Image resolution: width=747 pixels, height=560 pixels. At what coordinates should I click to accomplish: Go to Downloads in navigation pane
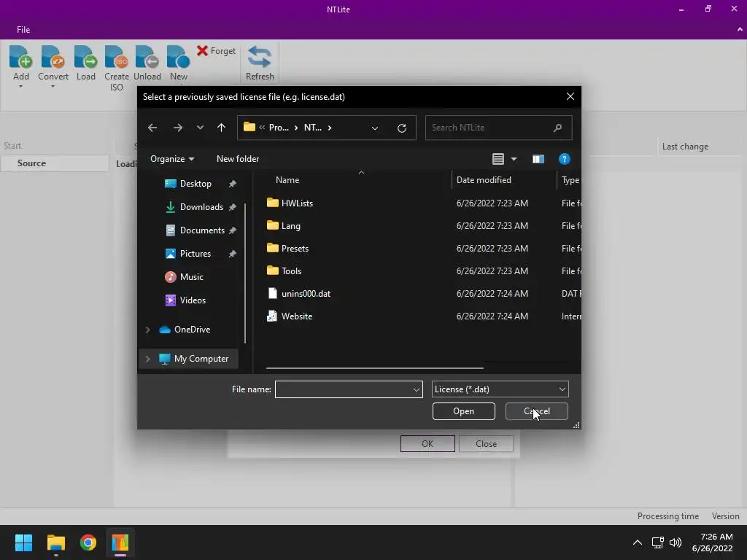[x=201, y=207]
